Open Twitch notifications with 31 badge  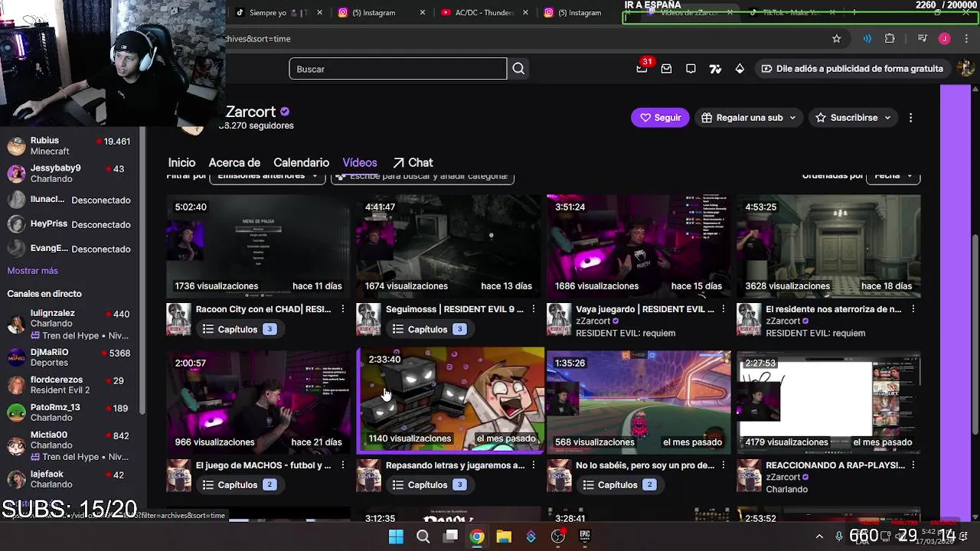[642, 69]
